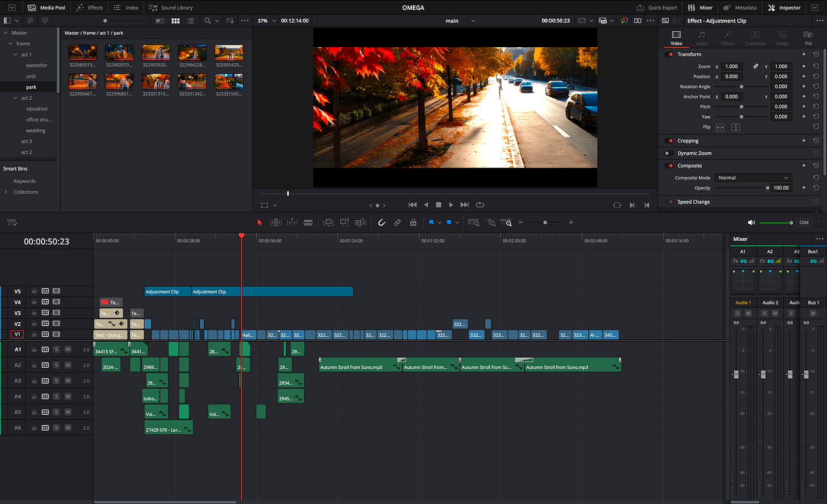The image size is (827, 504).
Task: Open the Sound Library panel
Action: pos(171,8)
